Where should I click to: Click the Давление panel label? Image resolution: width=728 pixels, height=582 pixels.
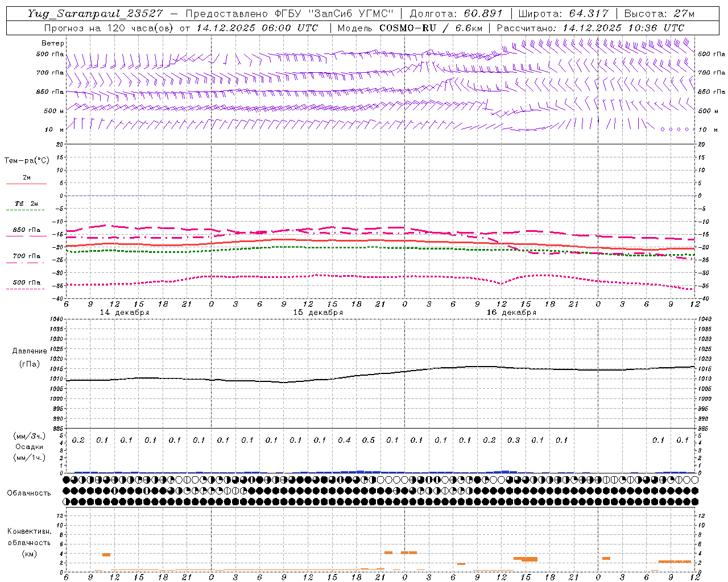pyautogui.click(x=30, y=351)
